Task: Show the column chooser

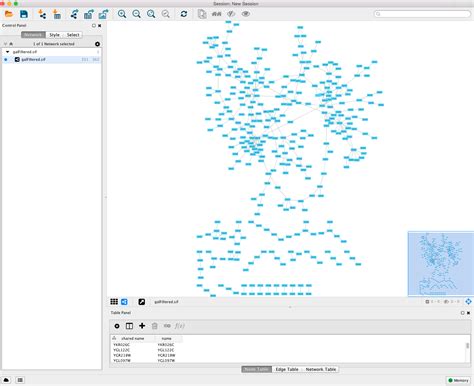Action: point(129,326)
